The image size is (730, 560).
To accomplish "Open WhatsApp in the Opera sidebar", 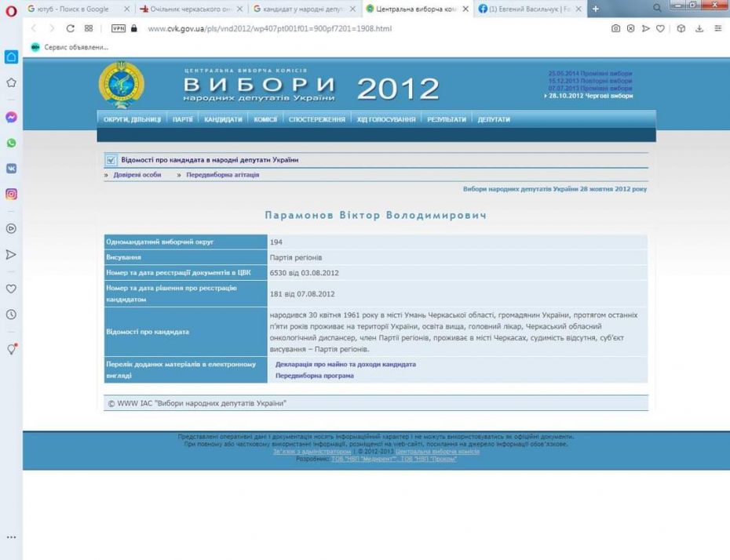I will (11, 144).
